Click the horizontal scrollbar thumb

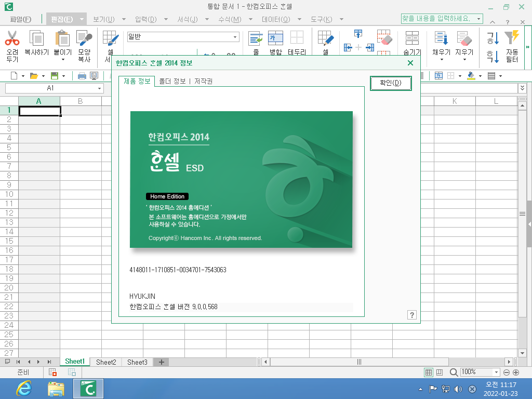click(x=360, y=362)
